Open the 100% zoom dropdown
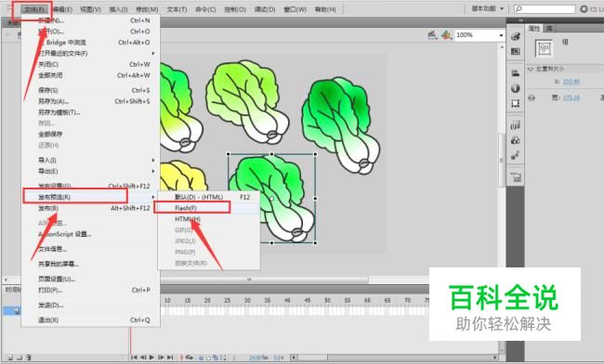Viewport: 604px width, 364px height. coord(501,35)
